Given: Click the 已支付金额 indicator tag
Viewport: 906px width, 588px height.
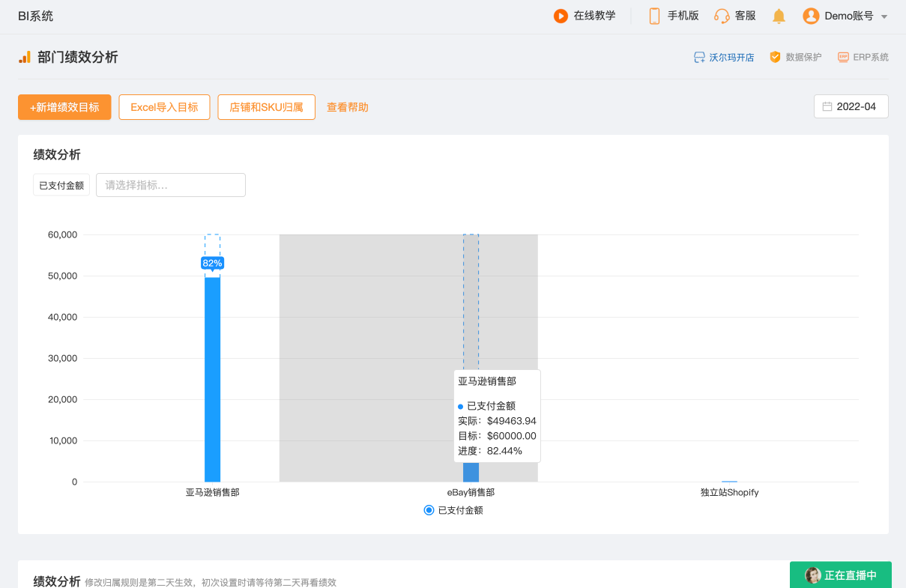Looking at the screenshot, I should tap(61, 185).
